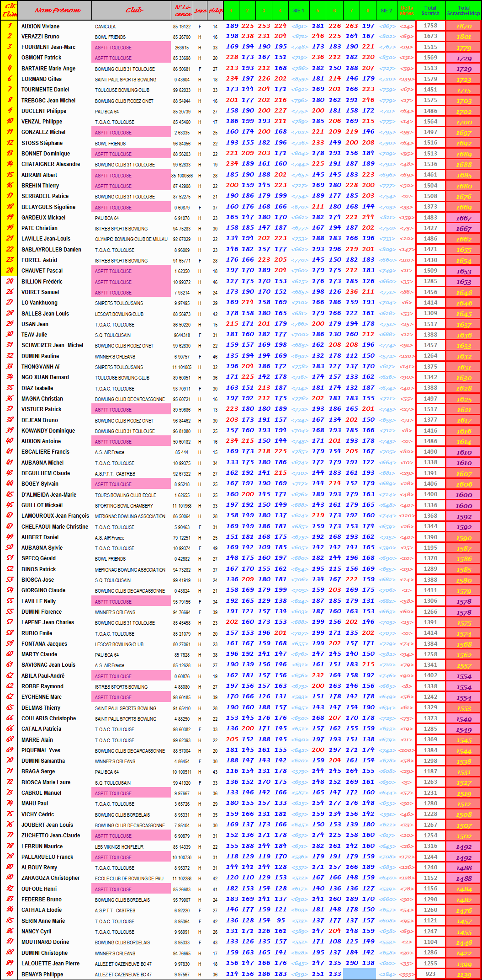Click ASPTT TOULOUSE club in GONZALEZ Michel row

pyautogui.click(x=131, y=133)
